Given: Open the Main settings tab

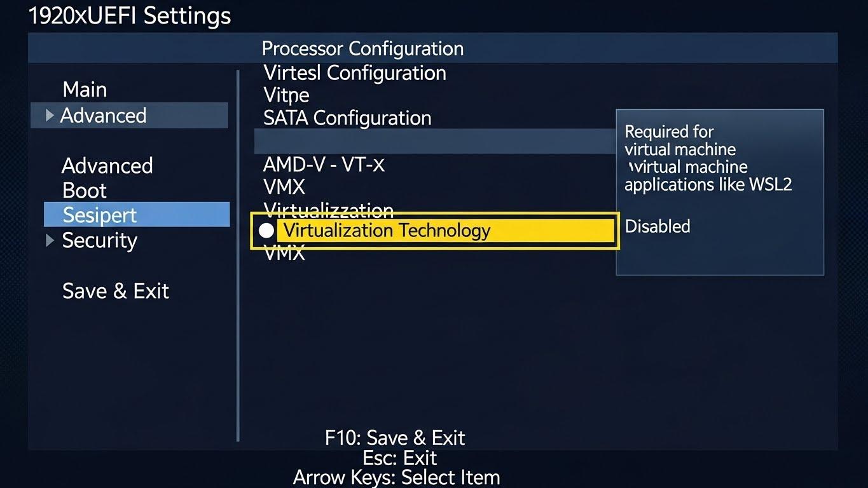Looking at the screenshot, I should 85,89.
